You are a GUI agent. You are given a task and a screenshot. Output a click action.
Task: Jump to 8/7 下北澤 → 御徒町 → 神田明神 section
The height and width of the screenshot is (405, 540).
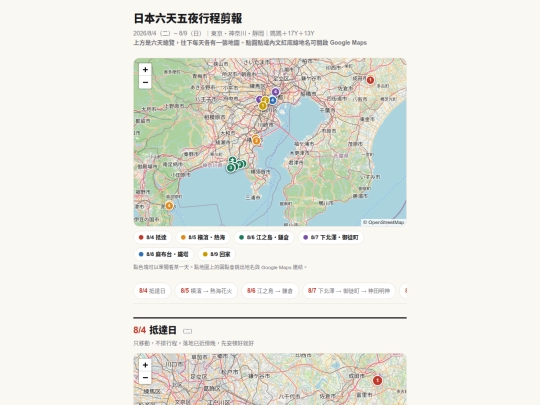click(x=349, y=291)
